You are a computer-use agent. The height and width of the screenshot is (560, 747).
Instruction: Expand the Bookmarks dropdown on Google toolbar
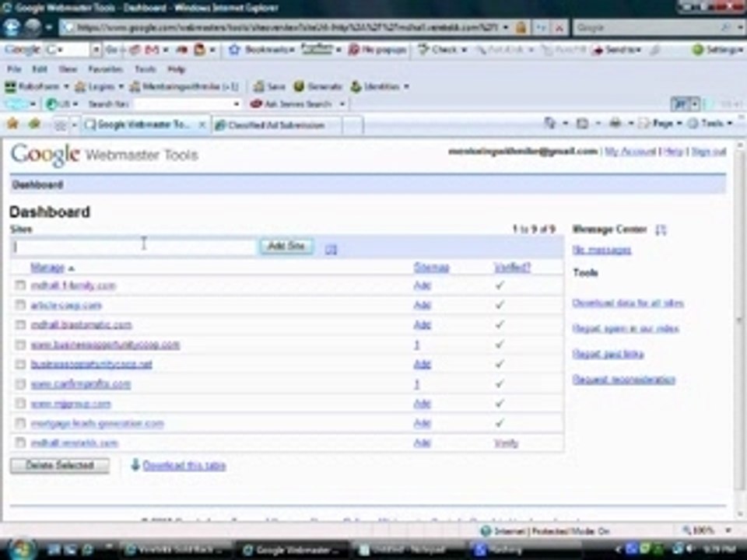(292, 50)
